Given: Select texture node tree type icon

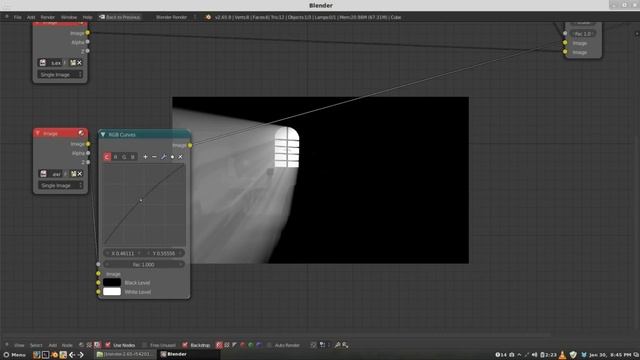Looking at the screenshot, I should (x=89, y=345).
